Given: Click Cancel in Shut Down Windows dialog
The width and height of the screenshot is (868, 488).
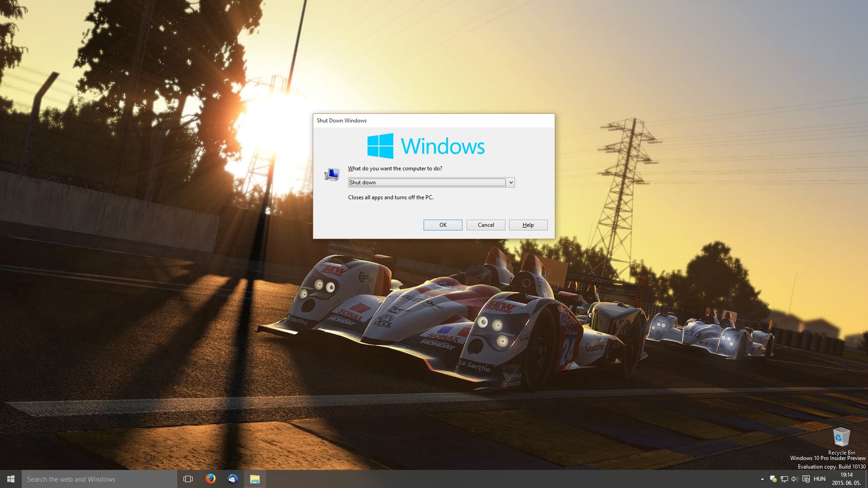Looking at the screenshot, I should (x=486, y=225).
